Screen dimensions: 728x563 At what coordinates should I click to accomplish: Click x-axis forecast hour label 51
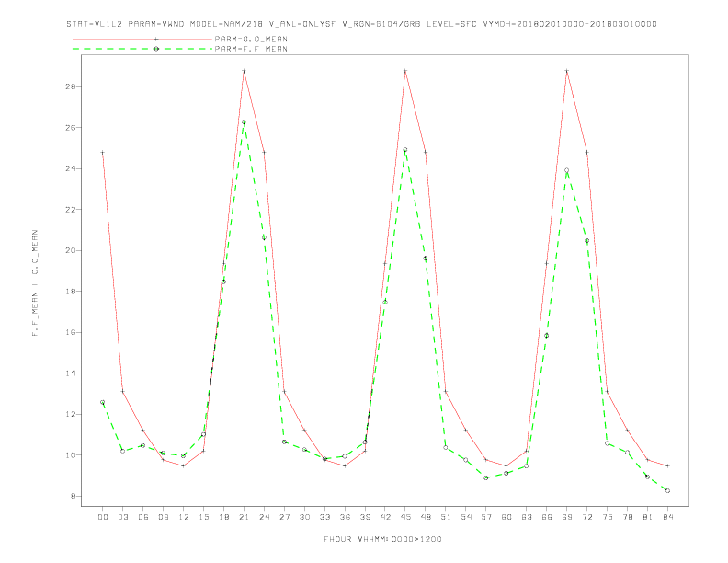[446, 517]
